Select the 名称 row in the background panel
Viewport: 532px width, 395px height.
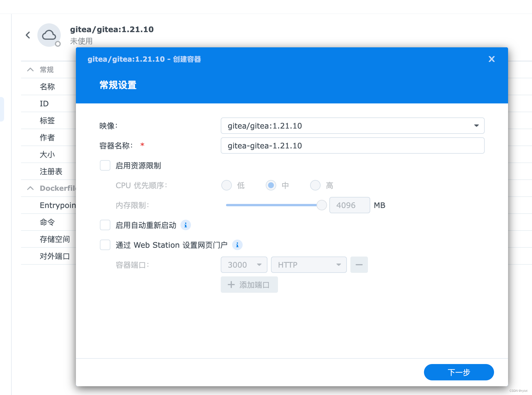pos(48,86)
